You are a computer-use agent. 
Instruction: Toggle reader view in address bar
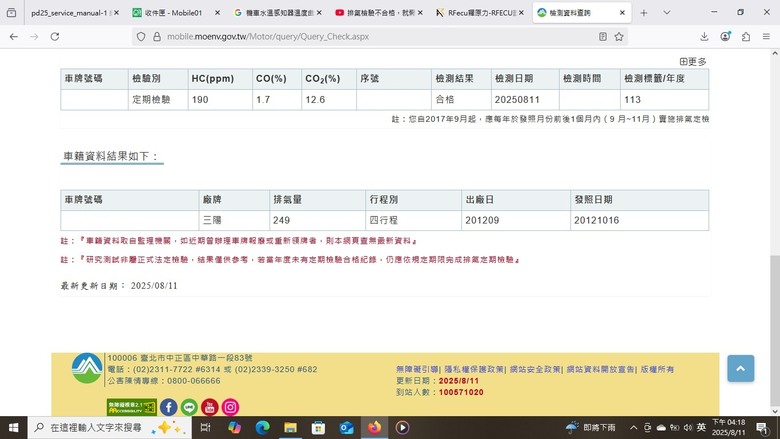pyautogui.click(x=602, y=36)
